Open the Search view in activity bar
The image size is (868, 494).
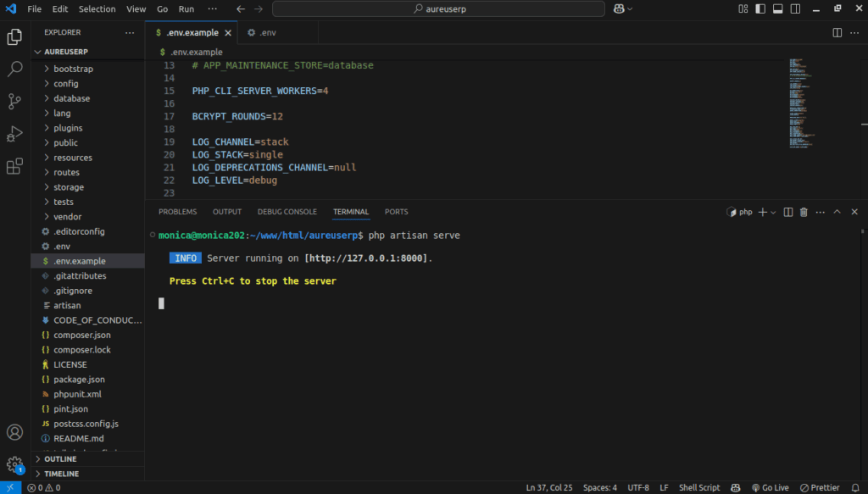pos(15,69)
